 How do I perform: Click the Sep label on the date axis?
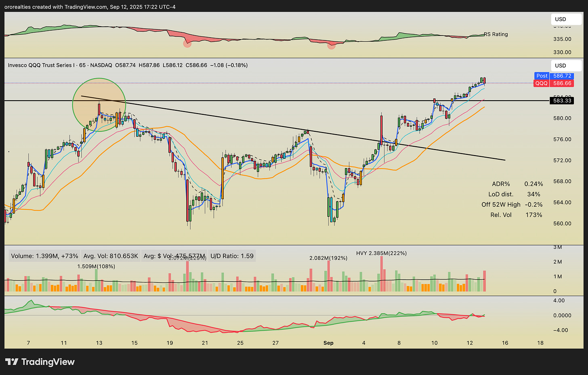pos(328,343)
